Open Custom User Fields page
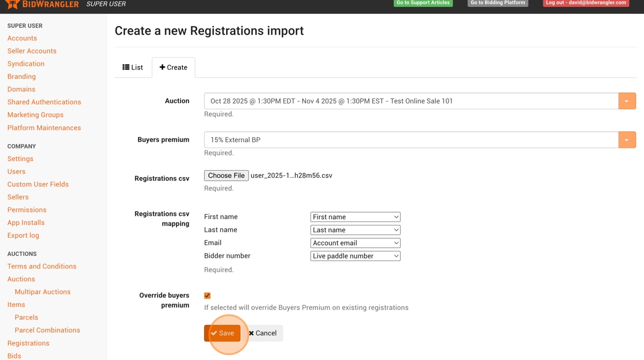The image size is (644, 360). pos(38,185)
